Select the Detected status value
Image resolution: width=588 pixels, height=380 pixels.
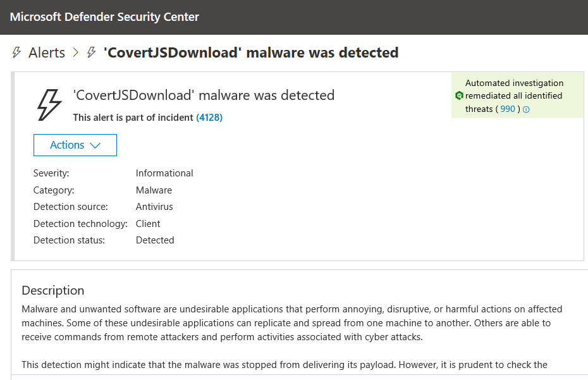click(x=155, y=240)
